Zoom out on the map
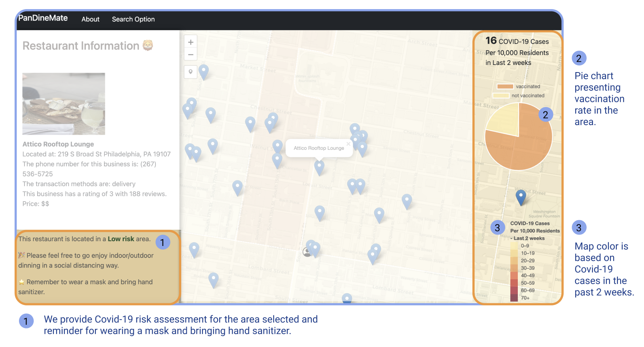The image size is (644, 347). click(x=191, y=55)
